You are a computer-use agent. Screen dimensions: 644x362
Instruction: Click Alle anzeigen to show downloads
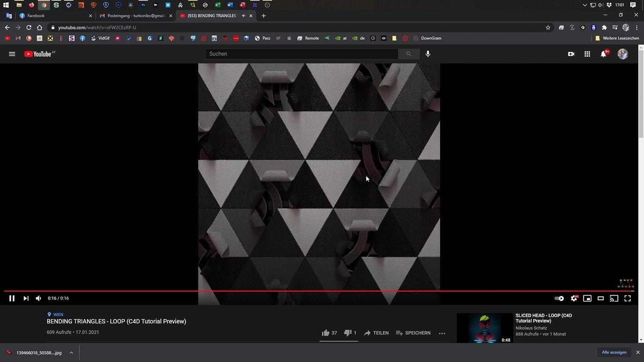coord(614,352)
